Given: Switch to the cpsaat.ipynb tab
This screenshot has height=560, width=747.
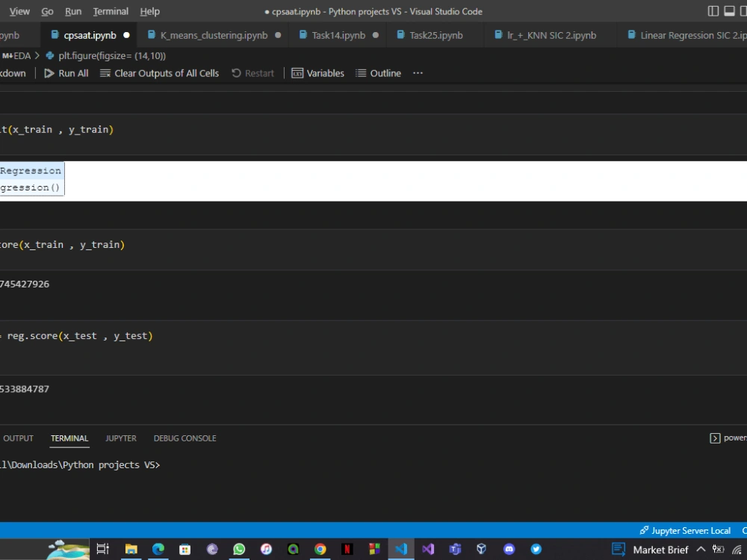Looking at the screenshot, I should click(90, 35).
